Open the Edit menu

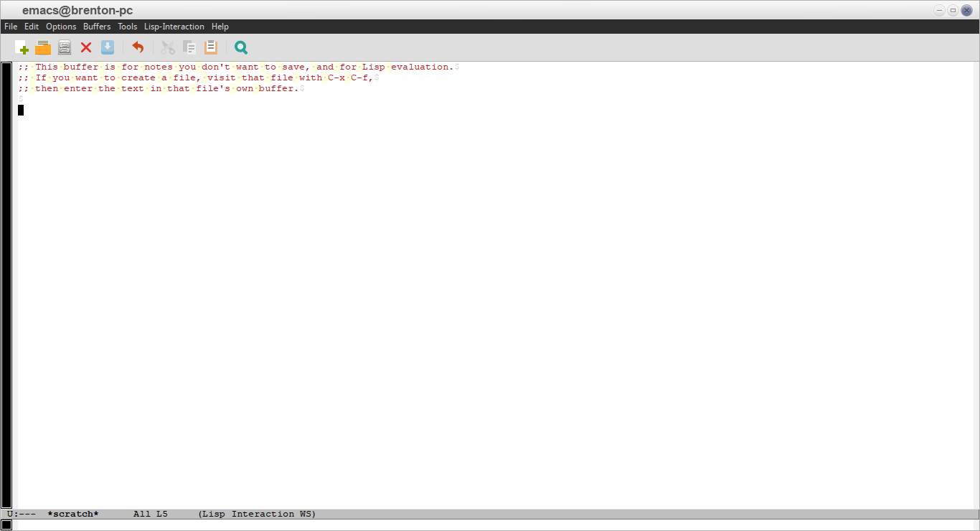pos(32,27)
